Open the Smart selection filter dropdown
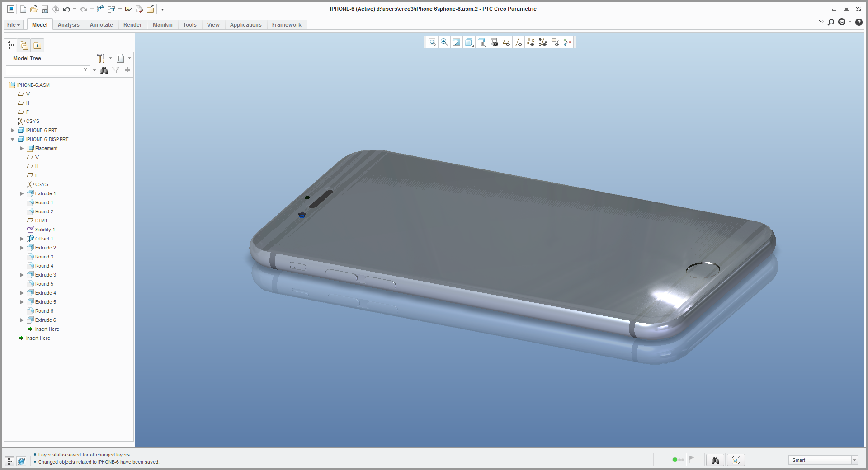Viewport: 868px width, 470px height. tap(854, 460)
